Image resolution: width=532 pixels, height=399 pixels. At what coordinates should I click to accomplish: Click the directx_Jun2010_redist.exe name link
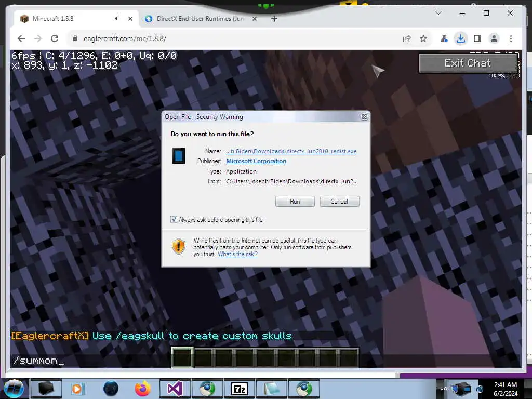(x=291, y=151)
